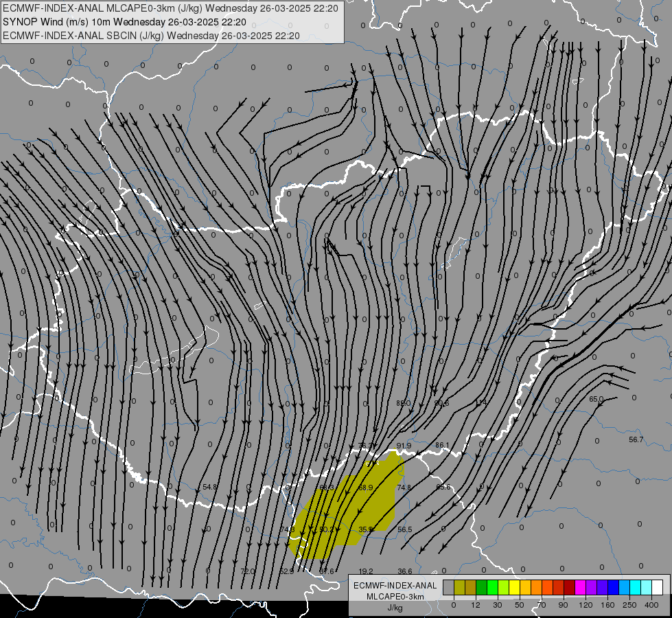Click the legend tick label 250
672x618 pixels.
(629, 605)
